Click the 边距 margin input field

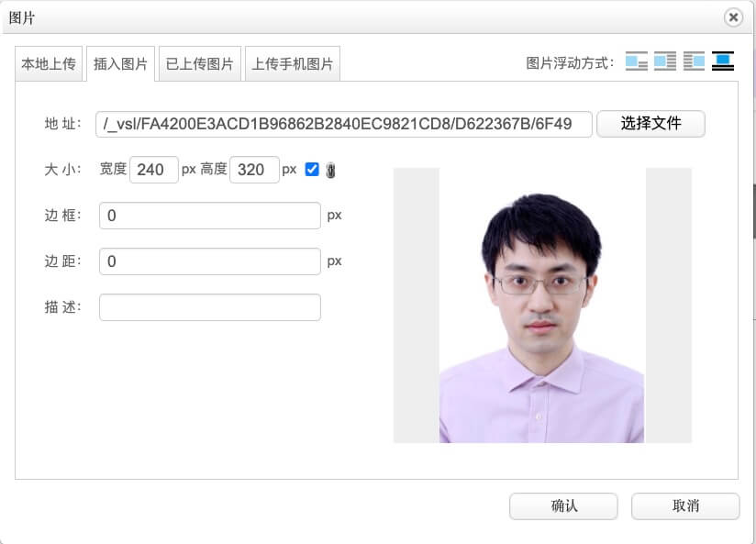click(209, 261)
